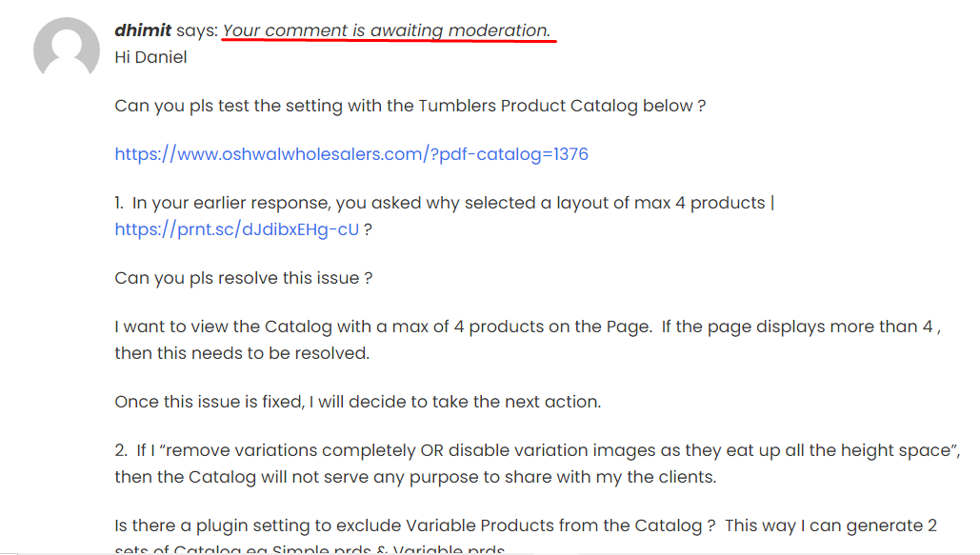Click the gray user avatar icon
Viewport: 980px width, 555px height.
click(x=67, y=48)
